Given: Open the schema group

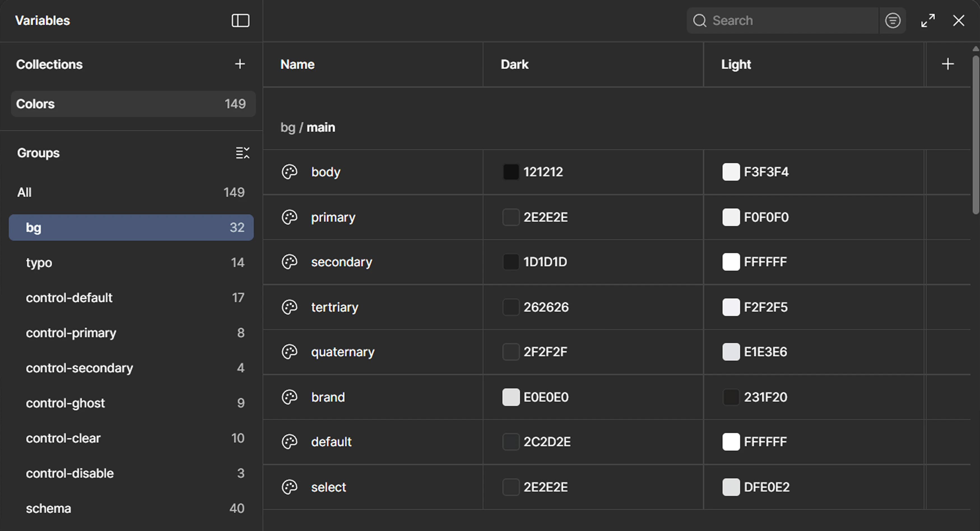Looking at the screenshot, I should coord(131,508).
